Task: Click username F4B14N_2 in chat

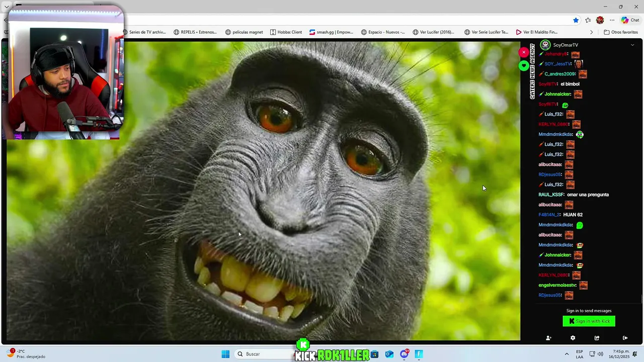Action: pyautogui.click(x=549, y=215)
